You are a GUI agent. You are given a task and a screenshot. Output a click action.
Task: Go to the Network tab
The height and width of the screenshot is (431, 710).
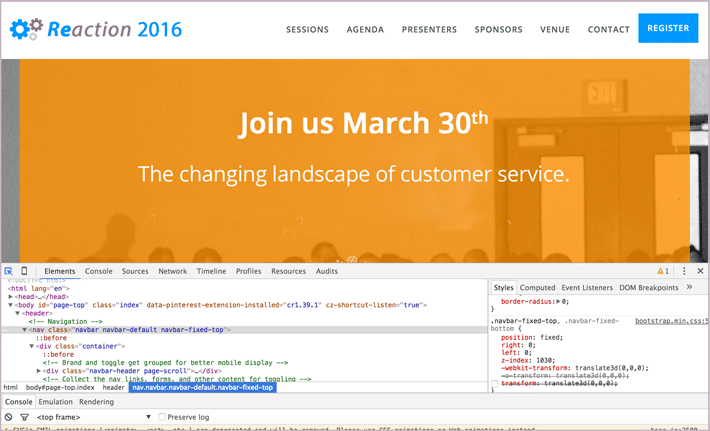(173, 271)
